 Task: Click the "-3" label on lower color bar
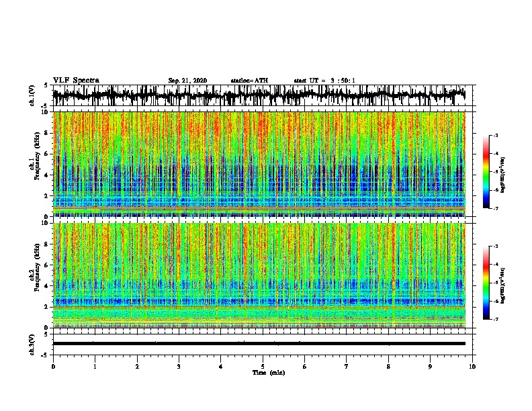(x=495, y=246)
